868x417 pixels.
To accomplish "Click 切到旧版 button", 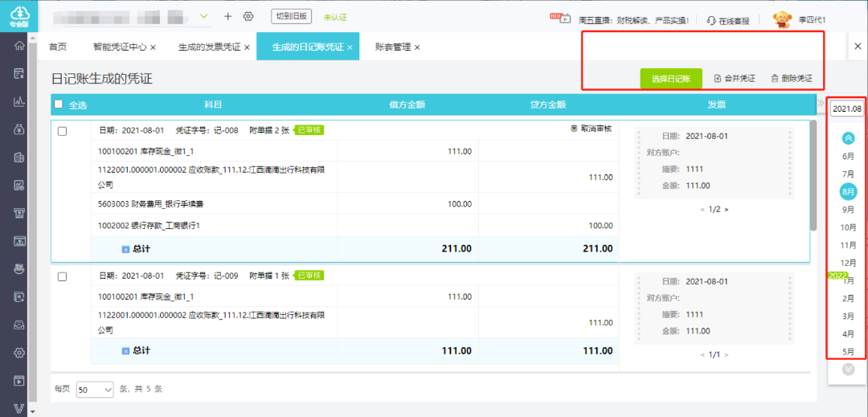I will click(293, 16).
